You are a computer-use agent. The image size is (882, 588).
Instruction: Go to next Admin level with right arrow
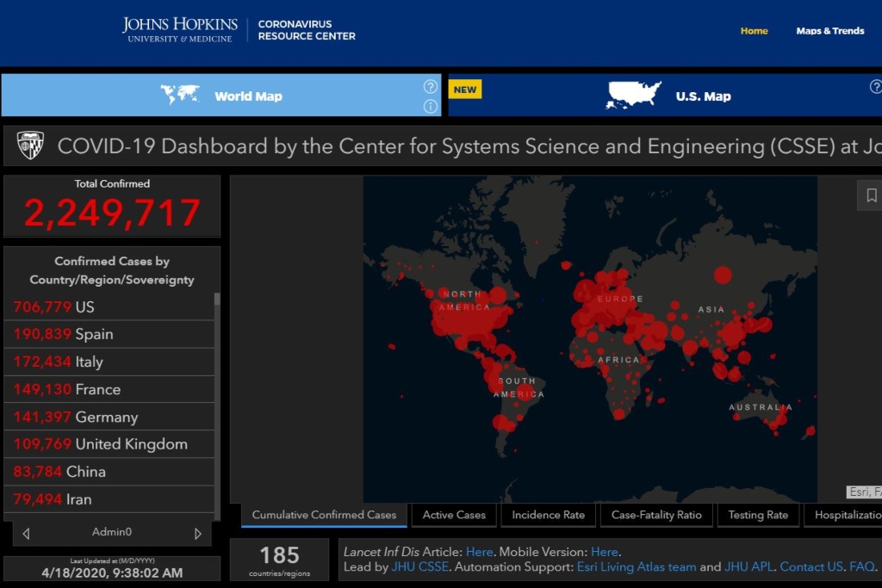click(x=197, y=534)
